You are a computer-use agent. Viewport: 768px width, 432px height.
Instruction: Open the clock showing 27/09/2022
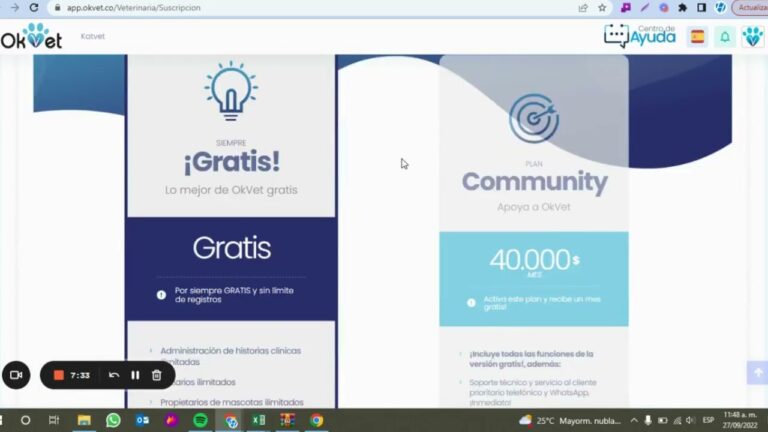click(740, 420)
